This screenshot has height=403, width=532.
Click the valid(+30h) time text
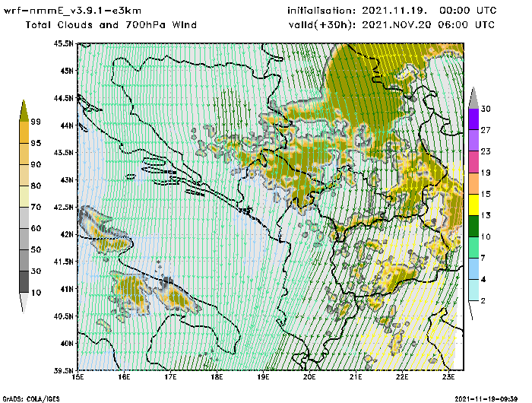pos(391,25)
